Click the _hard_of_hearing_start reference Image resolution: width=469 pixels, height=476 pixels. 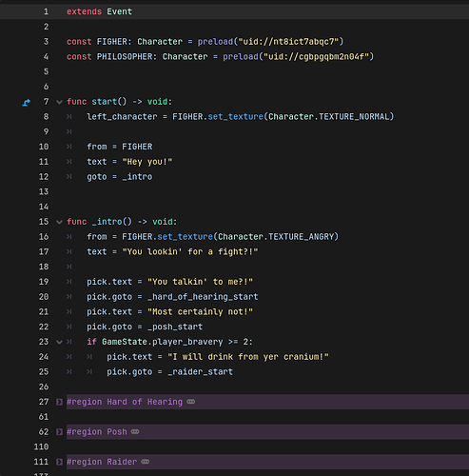pyautogui.click(x=203, y=297)
